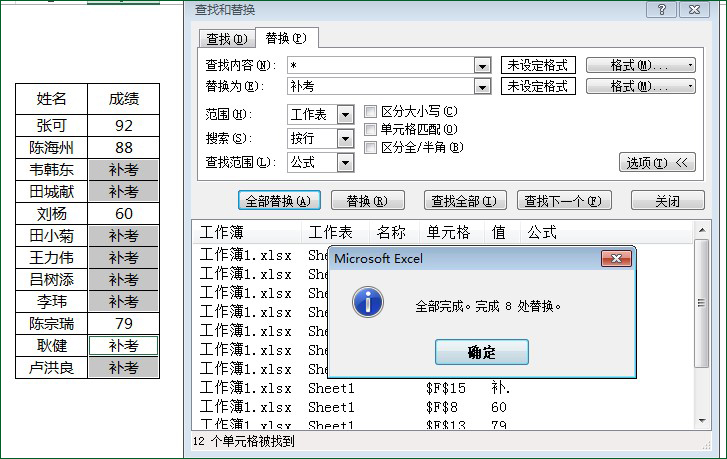Click the 全部替换 button
Screen dimensions: 727x459
279,201
